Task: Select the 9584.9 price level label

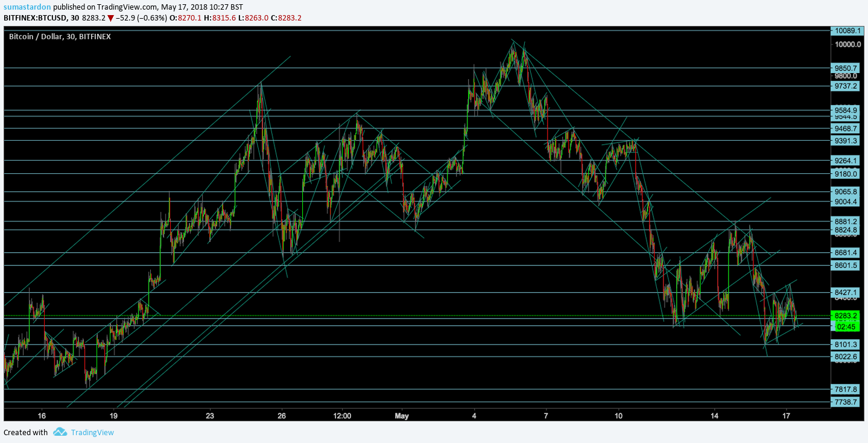Action: point(845,110)
